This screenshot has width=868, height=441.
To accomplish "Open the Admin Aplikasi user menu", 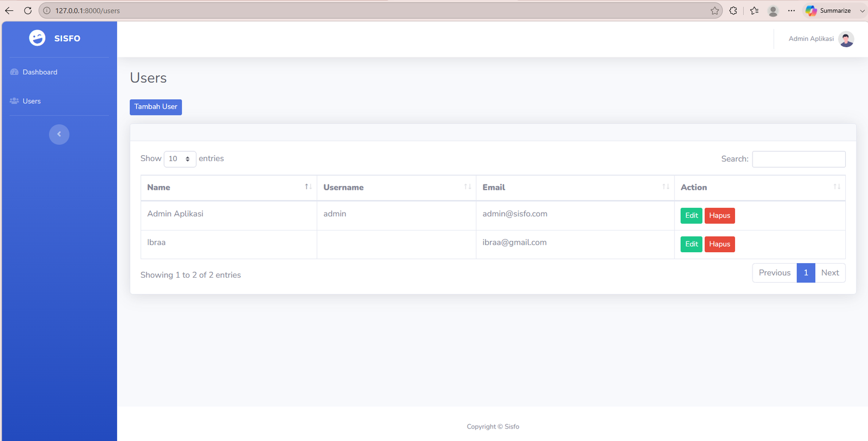I will coord(821,39).
